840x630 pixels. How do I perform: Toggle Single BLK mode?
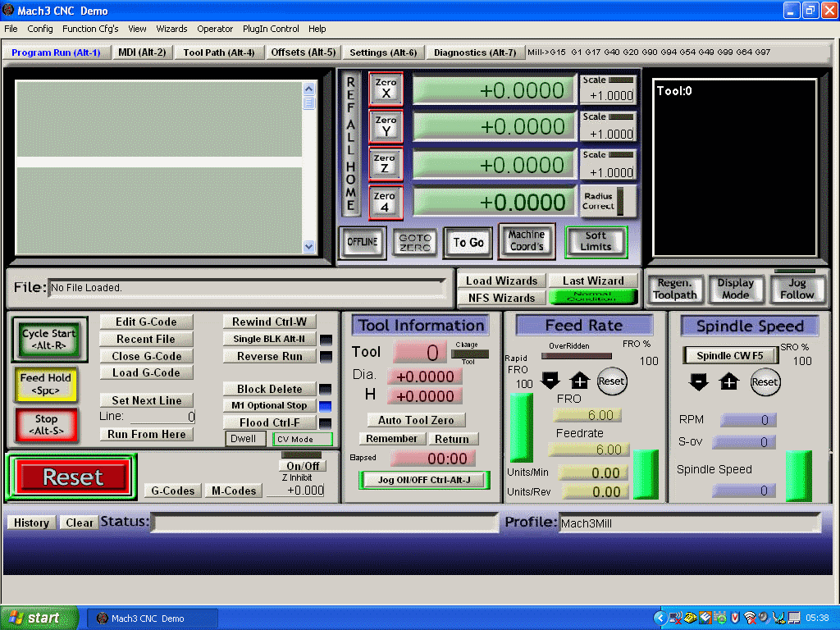coord(268,339)
